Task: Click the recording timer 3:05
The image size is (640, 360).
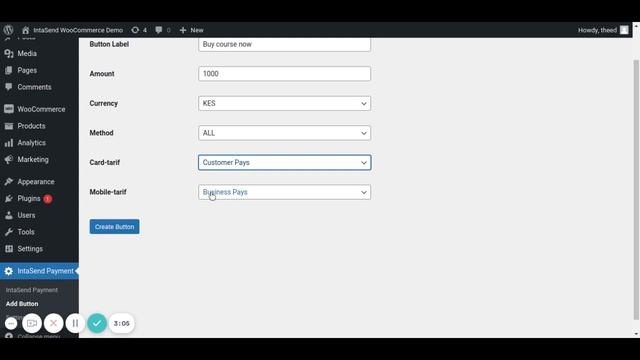Action: pyautogui.click(x=122, y=323)
